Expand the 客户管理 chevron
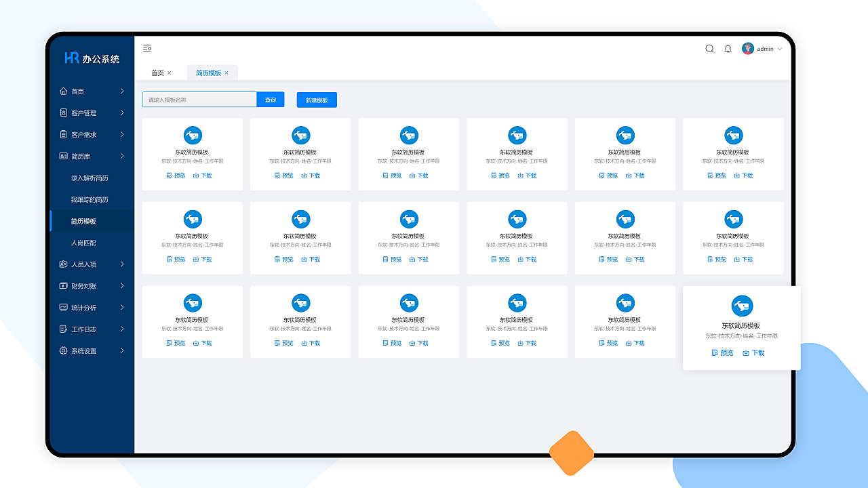868x488 pixels. (122, 113)
